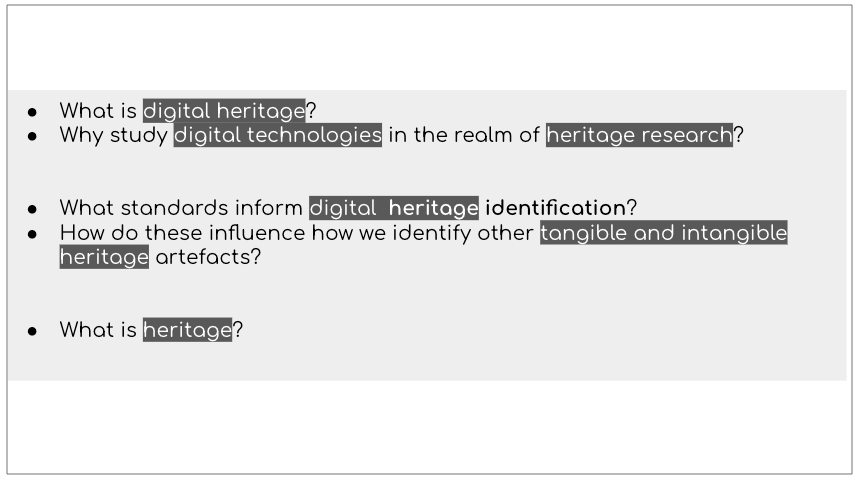Screen dimensions: 856x480
Task: Select the bullet next to "How do these influence"
Action: [33, 234]
